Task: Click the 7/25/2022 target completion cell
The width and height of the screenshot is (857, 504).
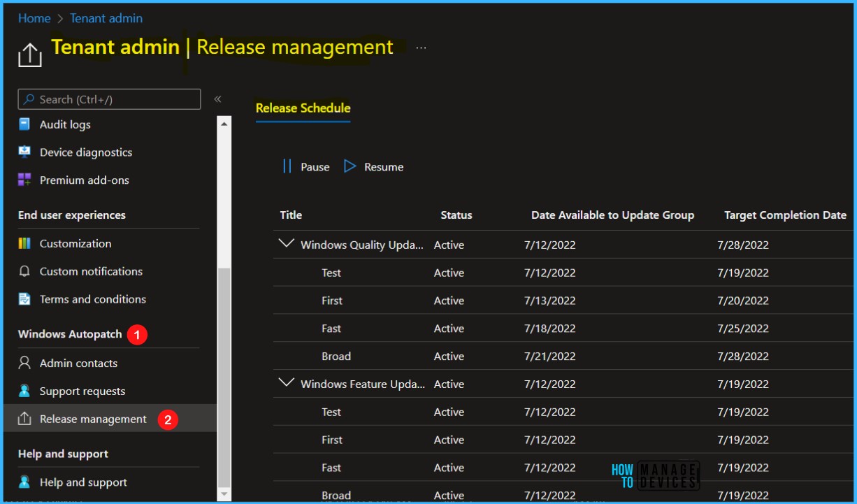Action: tap(743, 329)
